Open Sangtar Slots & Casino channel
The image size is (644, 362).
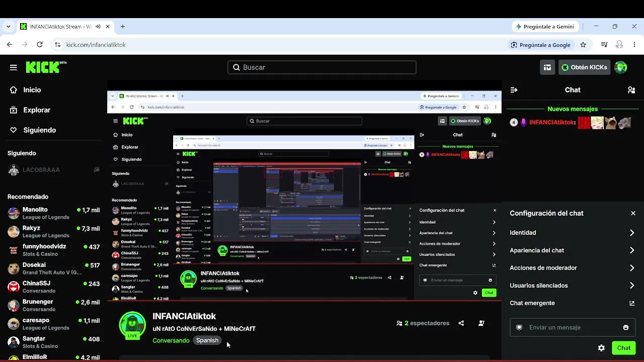point(53,342)
